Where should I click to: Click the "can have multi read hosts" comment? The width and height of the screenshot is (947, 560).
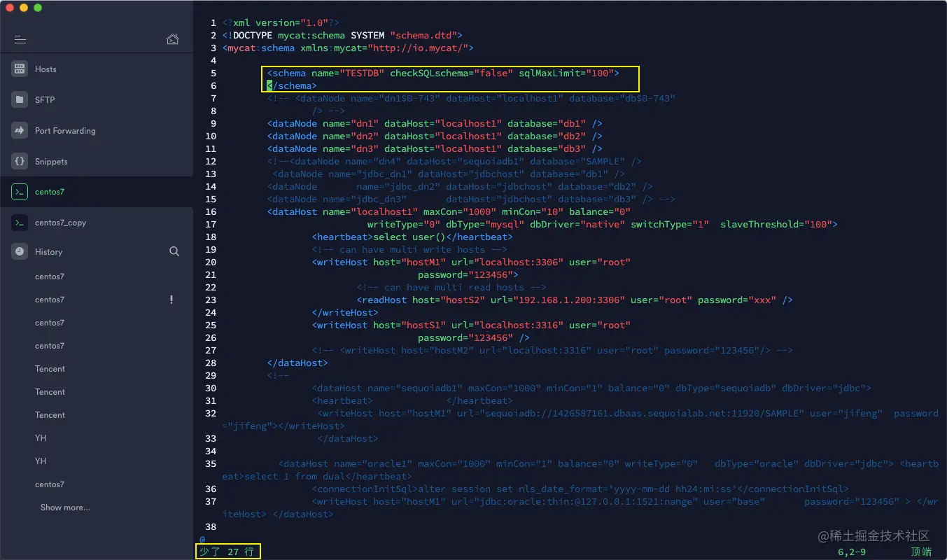pyautogui.click(x=454, y=288)
